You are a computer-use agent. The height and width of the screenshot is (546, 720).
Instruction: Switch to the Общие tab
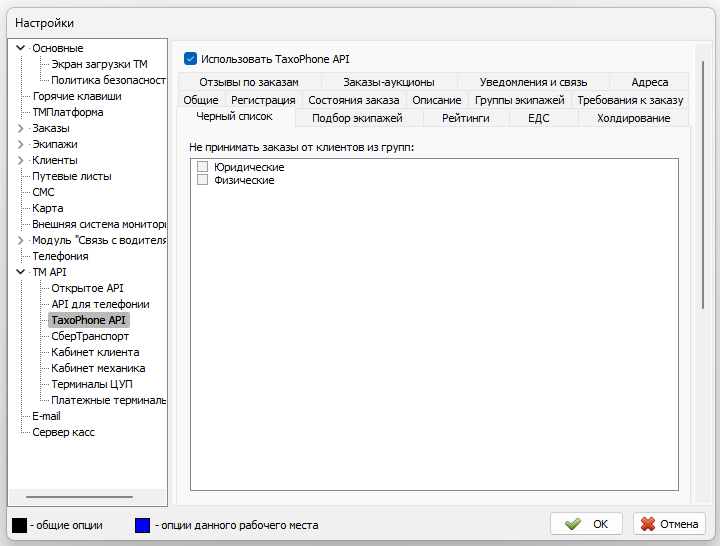[x=201, y=100]
